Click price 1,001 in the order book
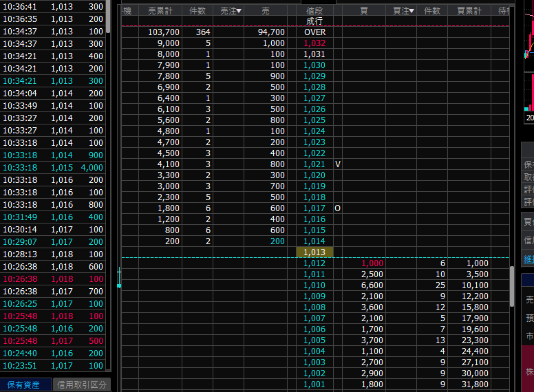Screen dimensions: 534x392 (314, 384)
